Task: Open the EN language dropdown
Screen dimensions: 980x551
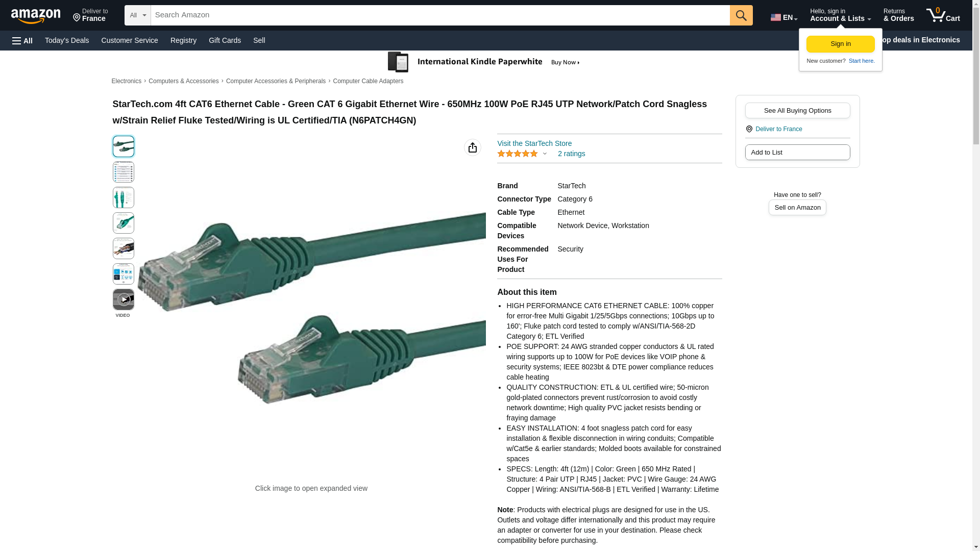Action: [x=784, y=17]
